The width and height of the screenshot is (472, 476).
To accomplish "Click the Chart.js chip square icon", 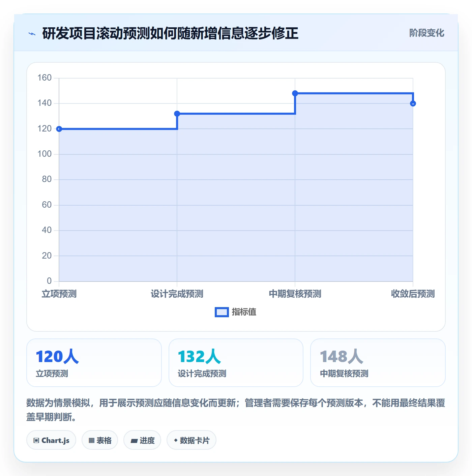I will pyautogui.click(x=36, y=440).
